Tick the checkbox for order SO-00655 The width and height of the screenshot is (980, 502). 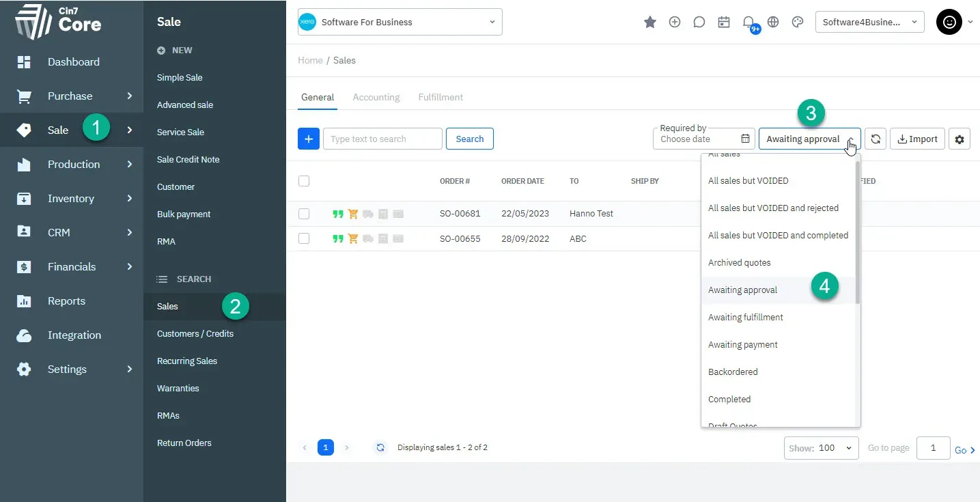[x=304, y=238]
